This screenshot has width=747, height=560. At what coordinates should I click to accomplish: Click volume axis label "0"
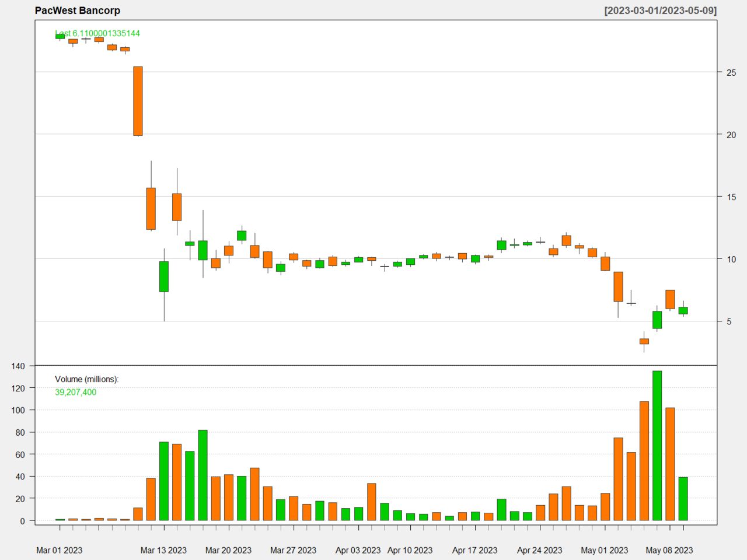point(23,521)
